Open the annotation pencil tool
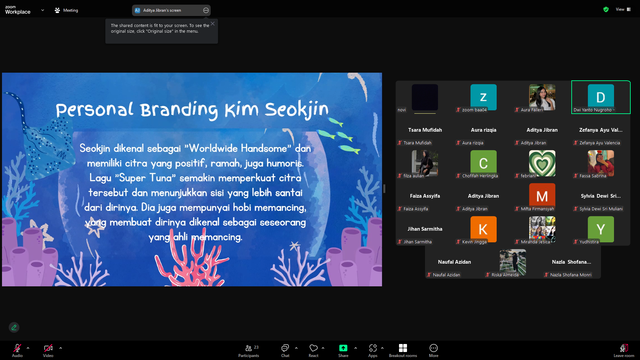640x360 pixels. pos(14,327)
